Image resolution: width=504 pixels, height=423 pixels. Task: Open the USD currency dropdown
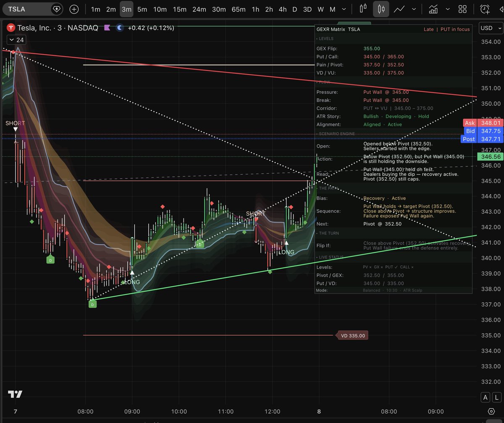490,28
